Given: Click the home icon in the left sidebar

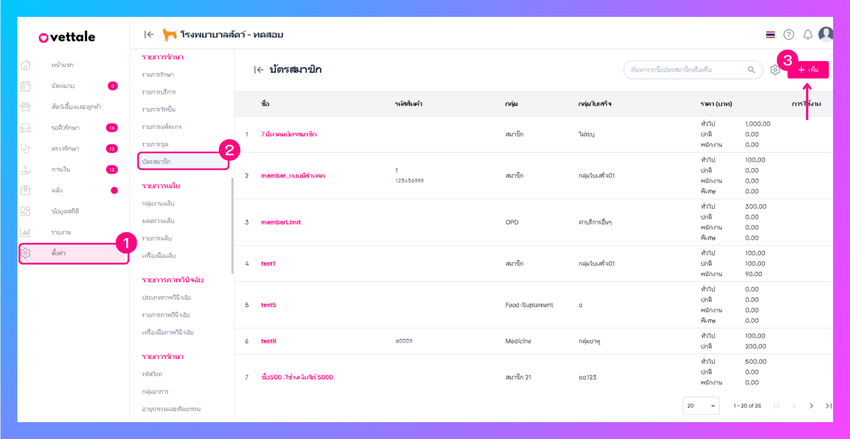Looking at the screenshot, I should coord(26,65).
